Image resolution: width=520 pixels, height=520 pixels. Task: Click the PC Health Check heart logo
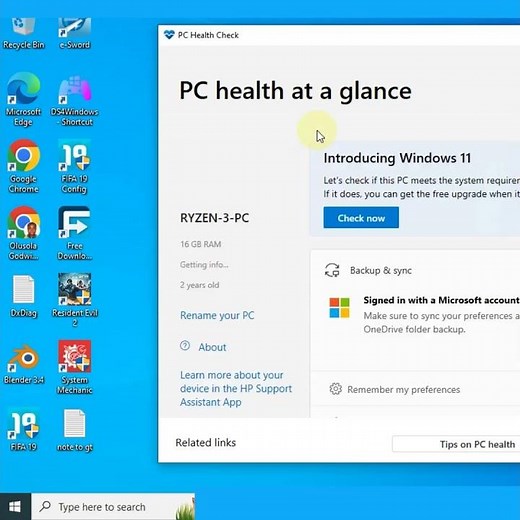tap(169, 34)
